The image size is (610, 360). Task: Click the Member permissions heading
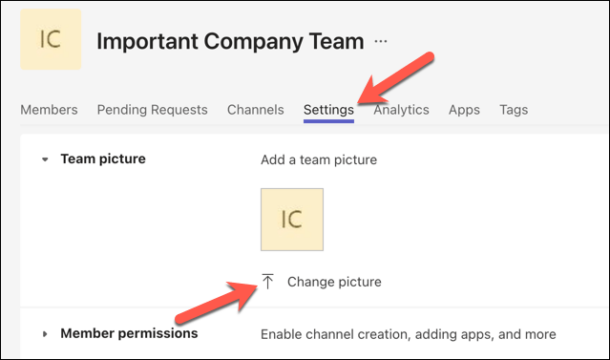tap(129, 334)
